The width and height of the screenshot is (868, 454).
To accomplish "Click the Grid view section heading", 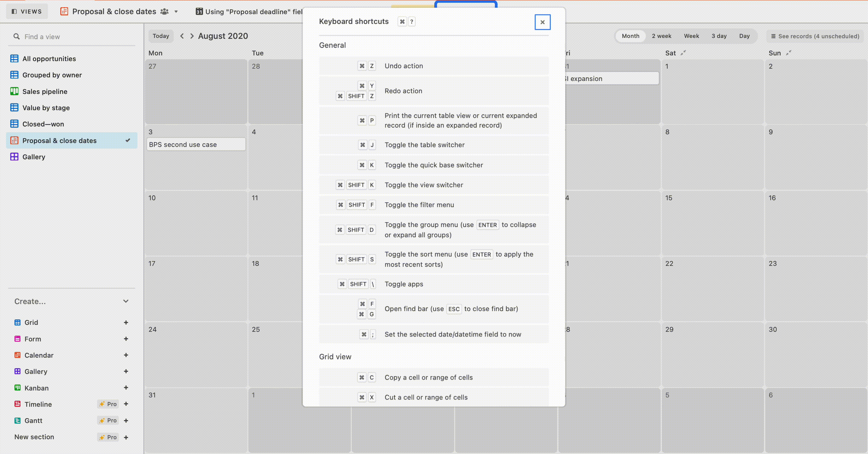I will click(335, 357).
